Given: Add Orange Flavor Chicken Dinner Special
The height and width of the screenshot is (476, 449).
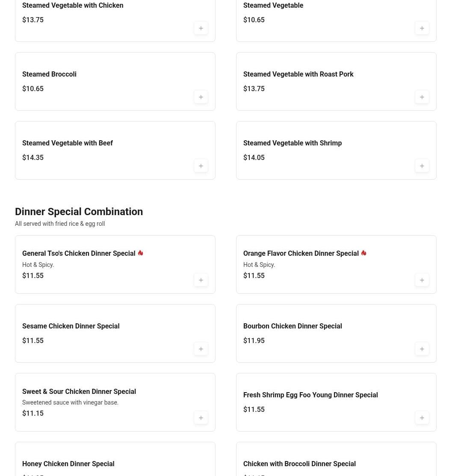Looking at the screenshot, I should pyautogui.click(x=422, y=280).
